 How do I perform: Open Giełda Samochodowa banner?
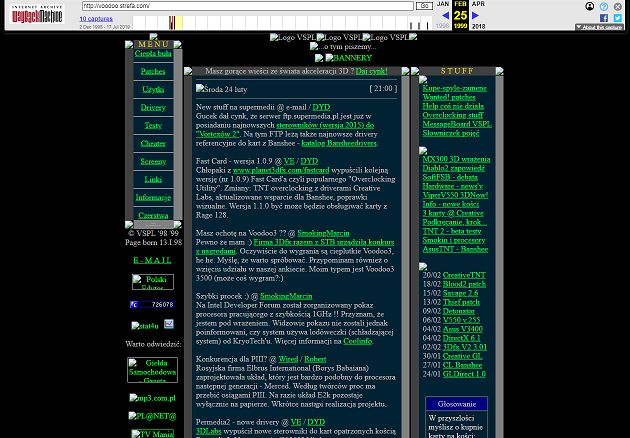coord(152,370)
